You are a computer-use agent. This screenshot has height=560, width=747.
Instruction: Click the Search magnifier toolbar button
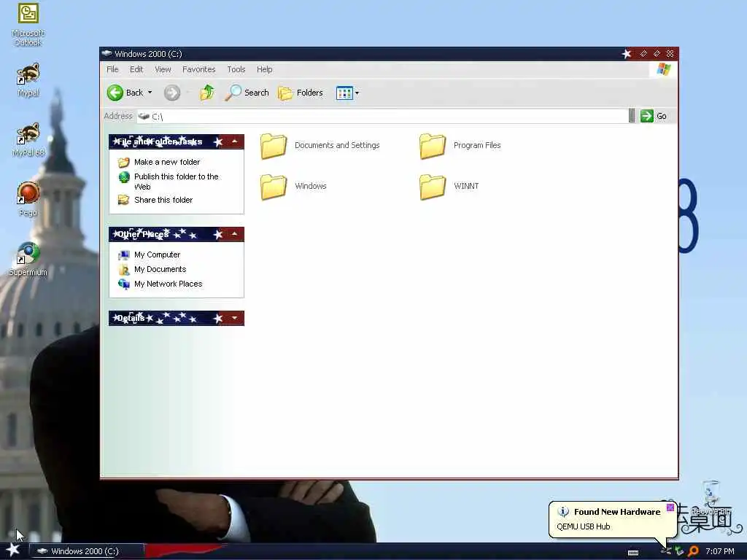(x=247, y=93)
